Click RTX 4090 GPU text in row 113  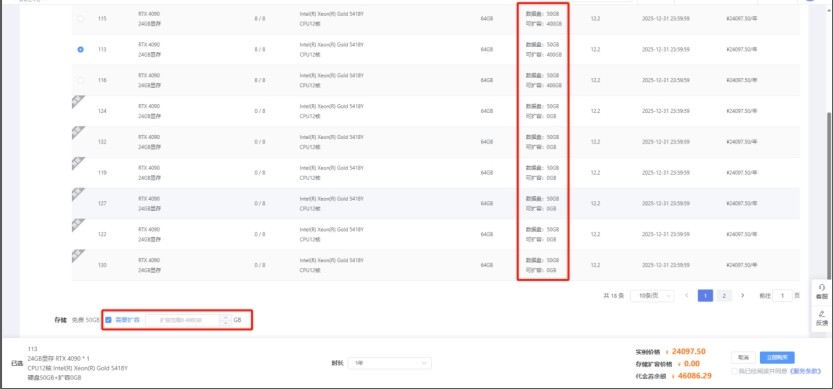click(x=149, y=45)
